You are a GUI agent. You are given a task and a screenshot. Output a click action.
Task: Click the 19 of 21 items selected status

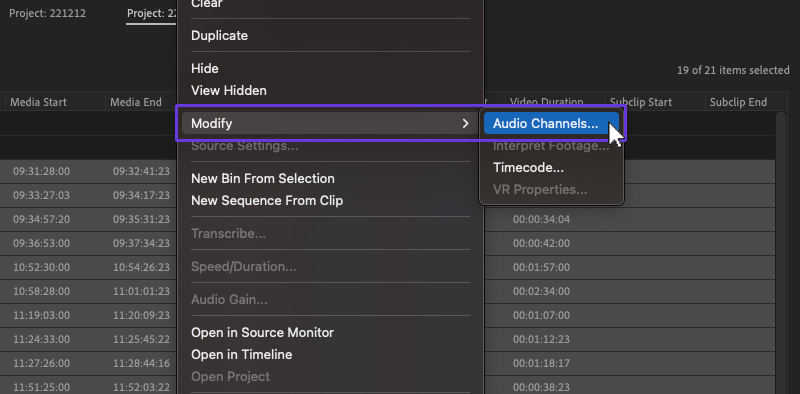[x=733, y=70]
